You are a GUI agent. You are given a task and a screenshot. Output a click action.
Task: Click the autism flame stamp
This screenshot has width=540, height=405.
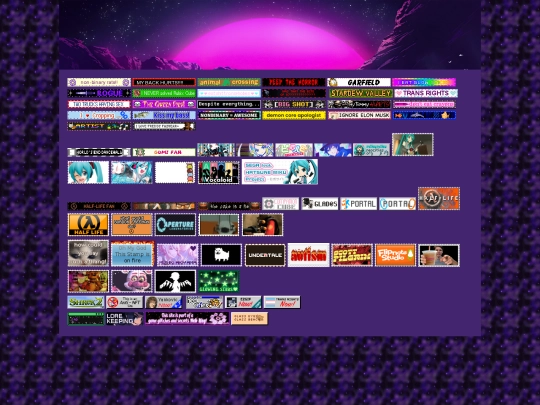(309, 255)
